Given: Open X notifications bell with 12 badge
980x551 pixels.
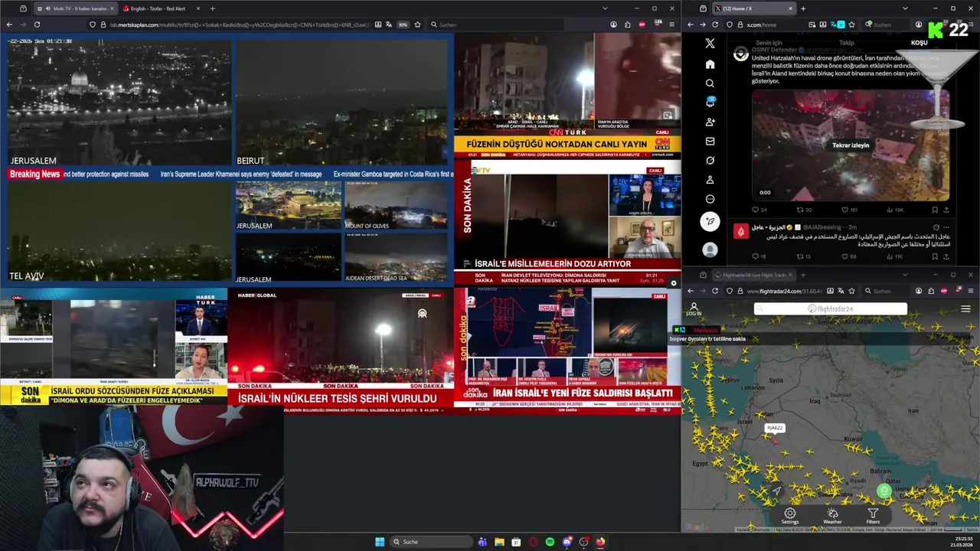Looking at the screenshot, I should (x=710, y=103).
